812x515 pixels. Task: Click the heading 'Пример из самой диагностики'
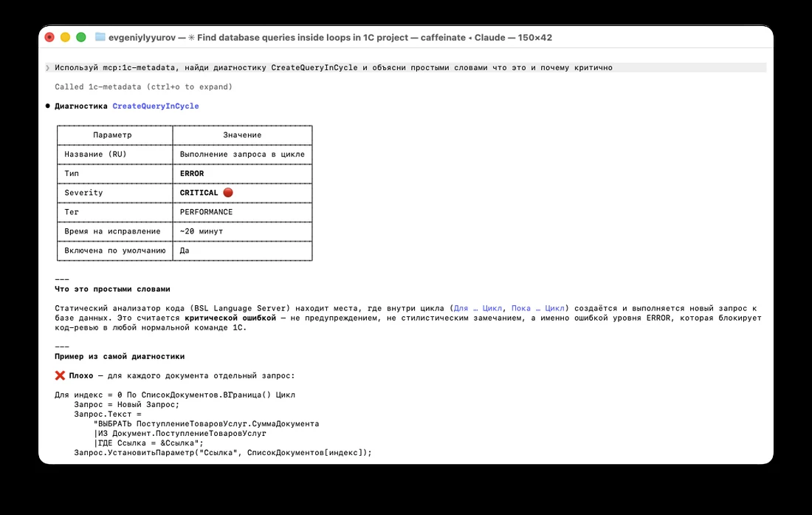tap(120, 356)
